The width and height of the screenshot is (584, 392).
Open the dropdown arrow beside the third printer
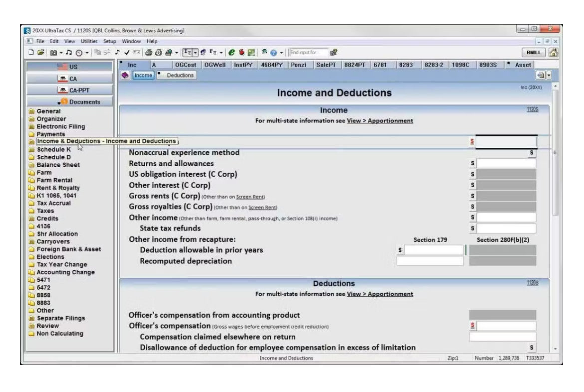tap(177, 53)
